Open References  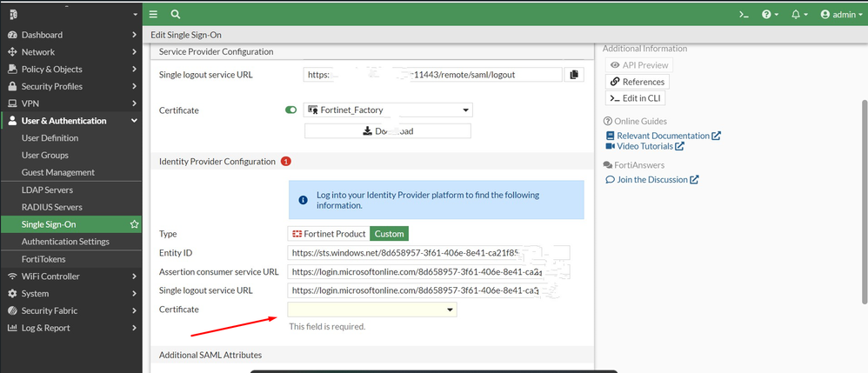[x=638, y=82]
